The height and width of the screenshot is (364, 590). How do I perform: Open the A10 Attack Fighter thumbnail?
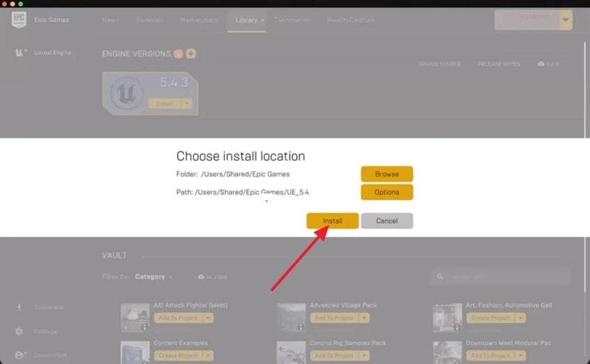coord(135,317)
